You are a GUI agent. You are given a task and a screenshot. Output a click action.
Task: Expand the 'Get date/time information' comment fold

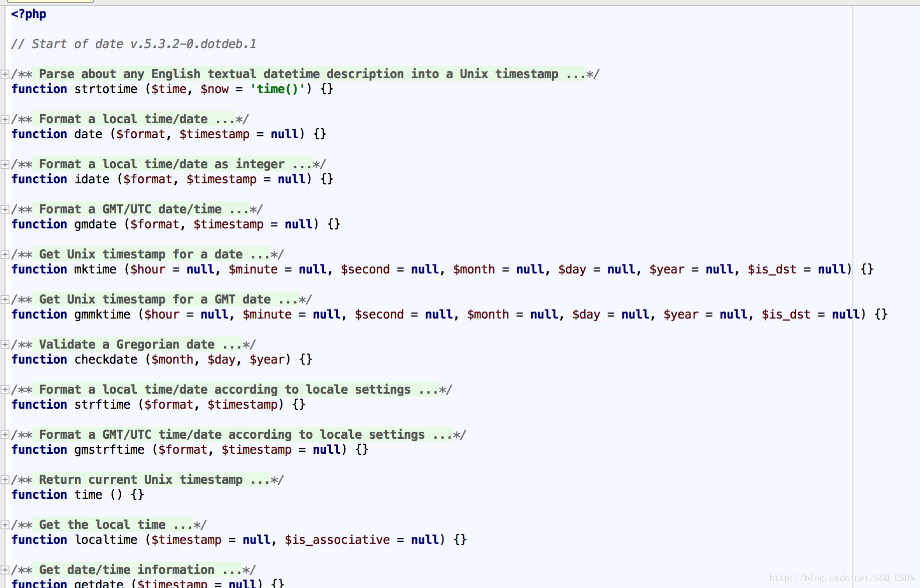pyautogui.click(x=5, y=570)
